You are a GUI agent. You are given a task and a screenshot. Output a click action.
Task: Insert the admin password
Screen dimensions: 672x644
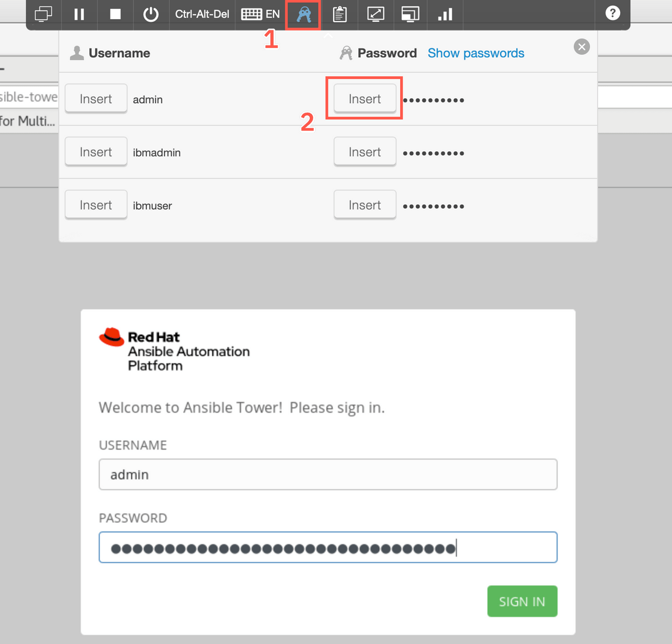point(365,99)
